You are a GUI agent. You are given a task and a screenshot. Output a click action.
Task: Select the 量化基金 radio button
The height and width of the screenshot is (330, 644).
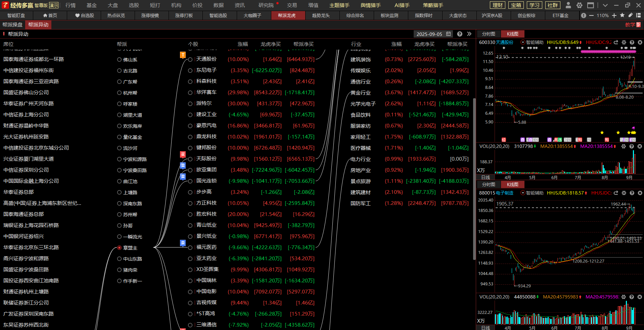pyautogui.click(x=119, y=137)
